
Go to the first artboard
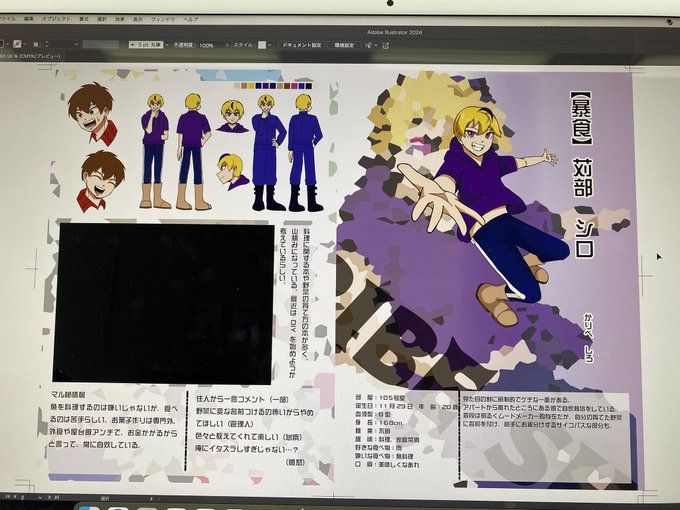click(x=8, y=497)
